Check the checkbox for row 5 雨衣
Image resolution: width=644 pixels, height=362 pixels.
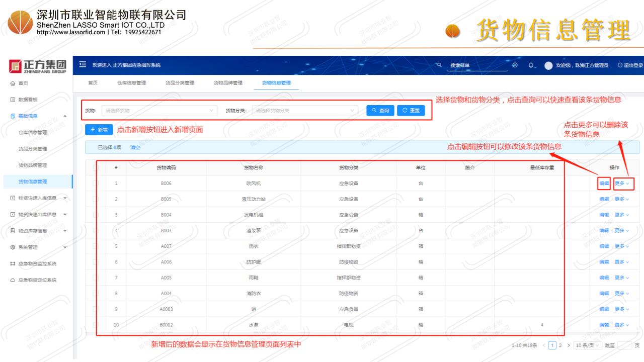[96, 246]
